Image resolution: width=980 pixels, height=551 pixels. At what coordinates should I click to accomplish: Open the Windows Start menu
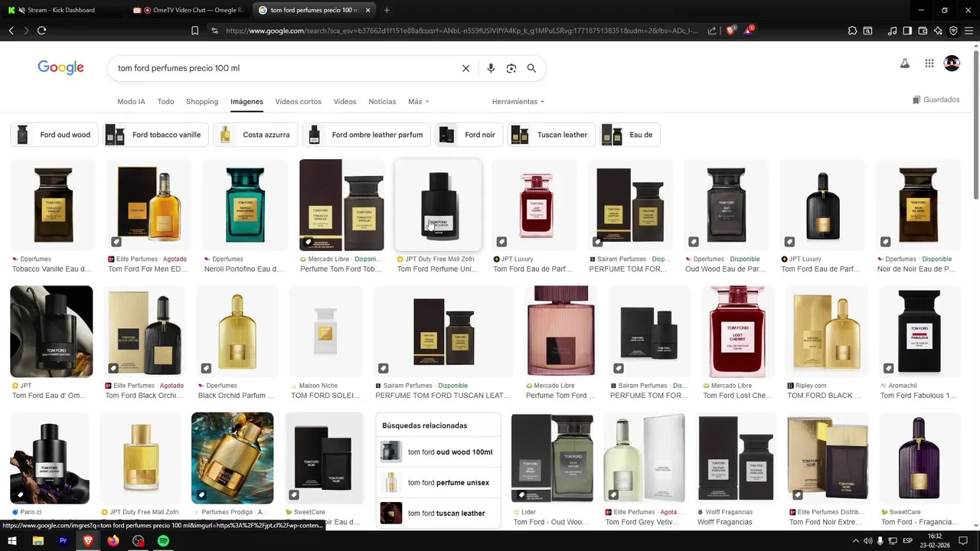12,541
